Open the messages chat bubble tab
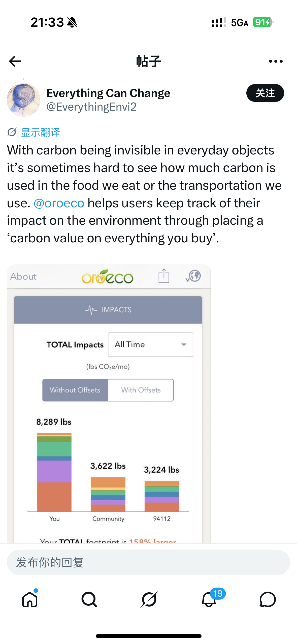Image resolution: width=297 pixels, height=644 pixels. pos(268,599)
